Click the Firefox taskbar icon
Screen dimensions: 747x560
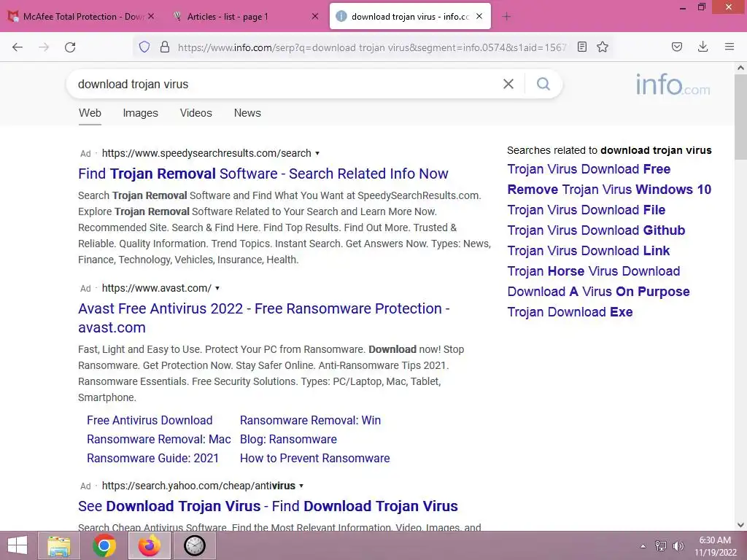click(150, 545)
